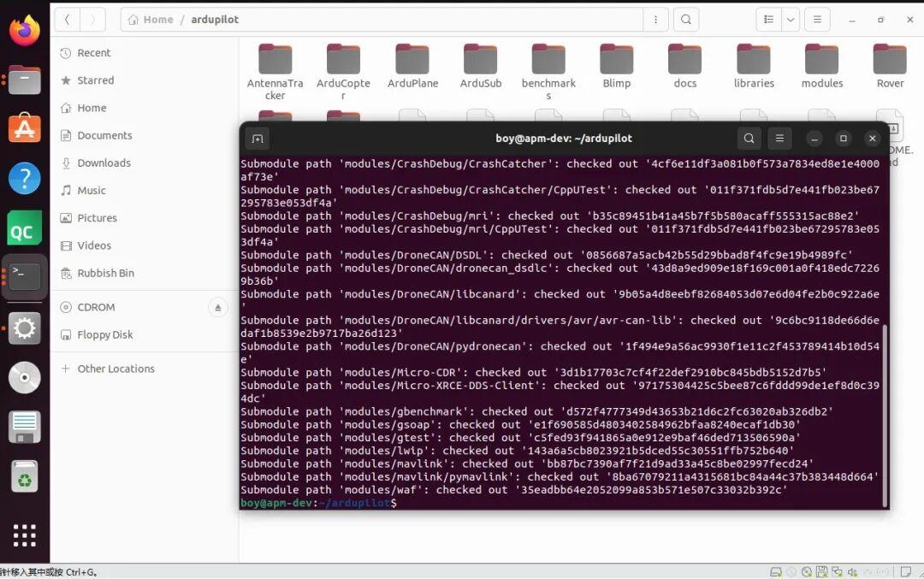924x579 pixels.
Task: Select the AntennaTracker folder
Action: point(275,71)
